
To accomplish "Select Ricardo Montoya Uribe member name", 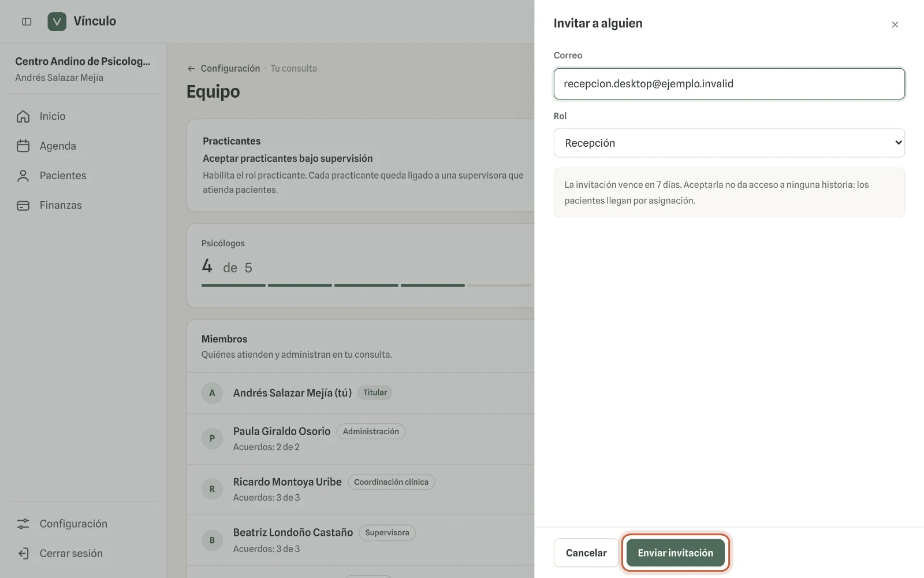I will [x=288, y=482].
